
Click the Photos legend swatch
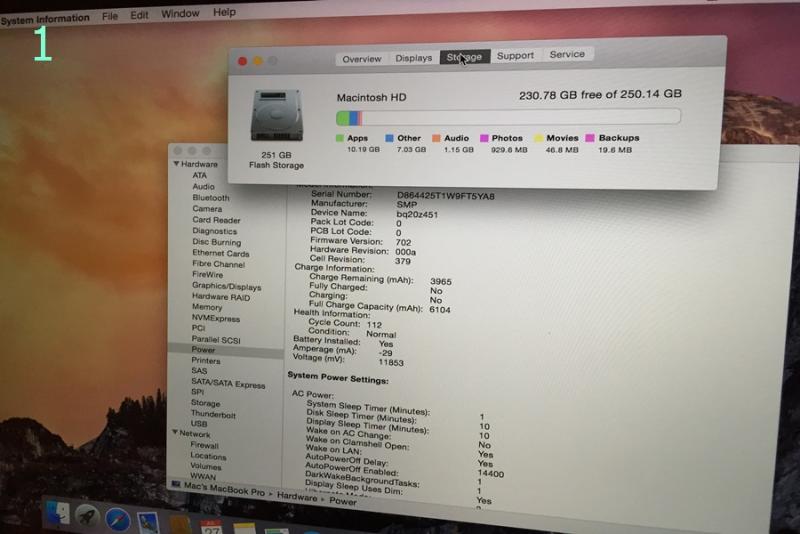[x=484, y=138]
